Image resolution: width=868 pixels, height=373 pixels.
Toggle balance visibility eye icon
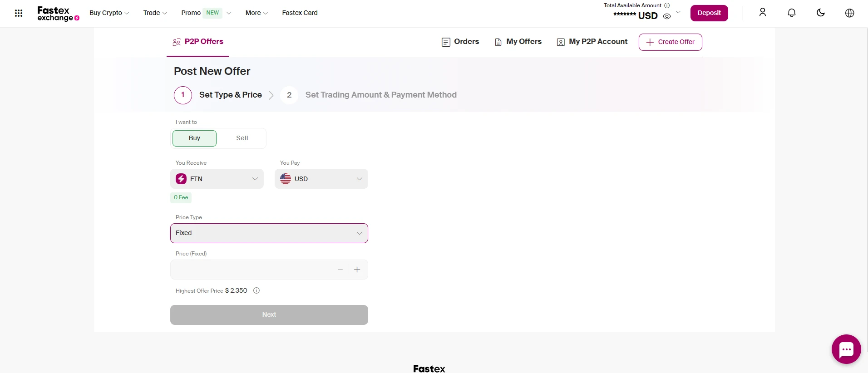click(x=667, y=16)
